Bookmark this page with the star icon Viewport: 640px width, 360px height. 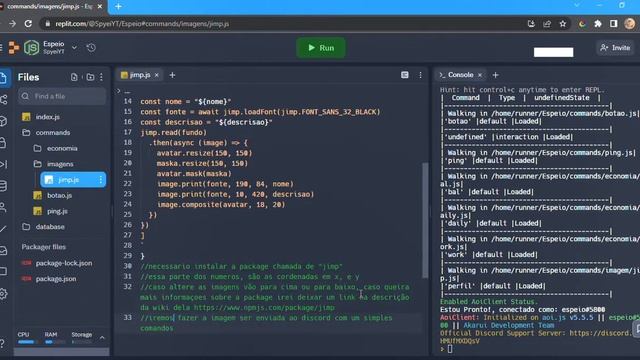pyautogui.click(x=563, y=24)
